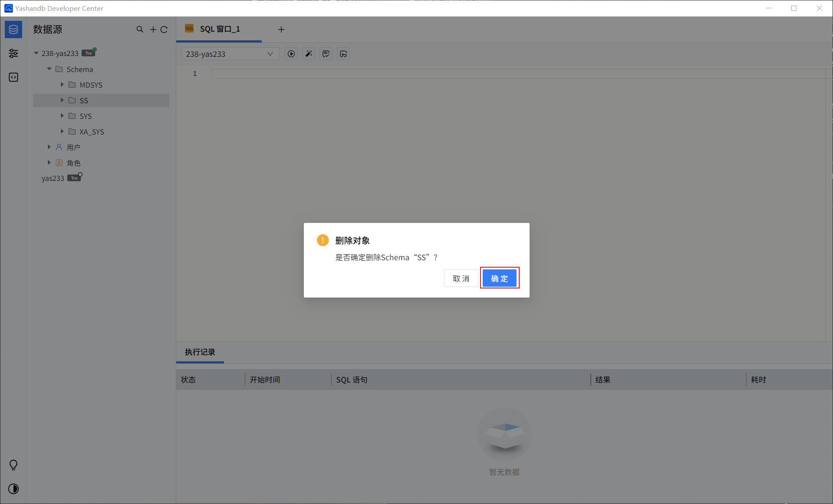Screen dimensions: 833x504
Task: Click the warning icon in delete dialog
Action: (323, 240)
